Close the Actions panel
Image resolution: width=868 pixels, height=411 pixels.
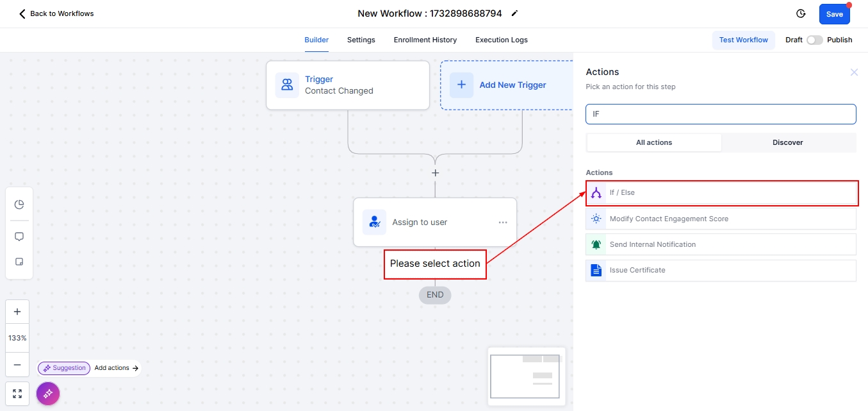[x=854, y=72]
